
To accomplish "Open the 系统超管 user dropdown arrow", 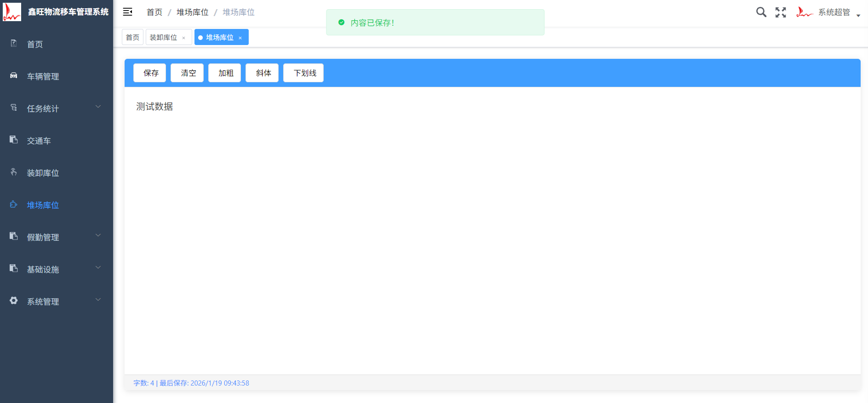I will (x=858, y=16).
